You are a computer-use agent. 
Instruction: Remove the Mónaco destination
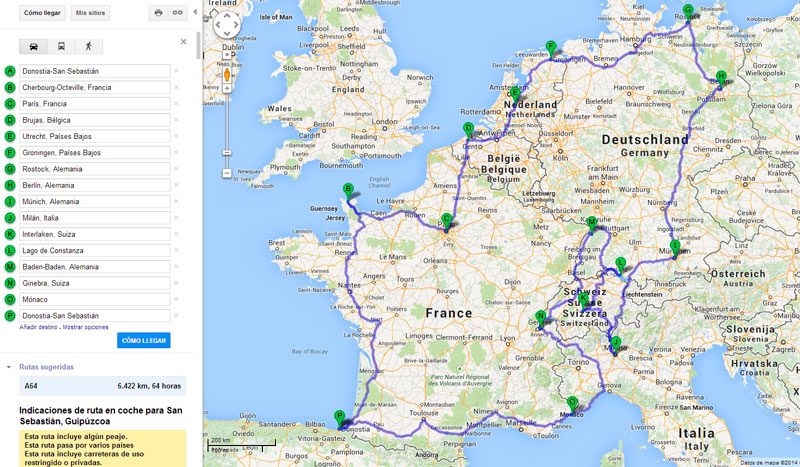tap(176, 300)
